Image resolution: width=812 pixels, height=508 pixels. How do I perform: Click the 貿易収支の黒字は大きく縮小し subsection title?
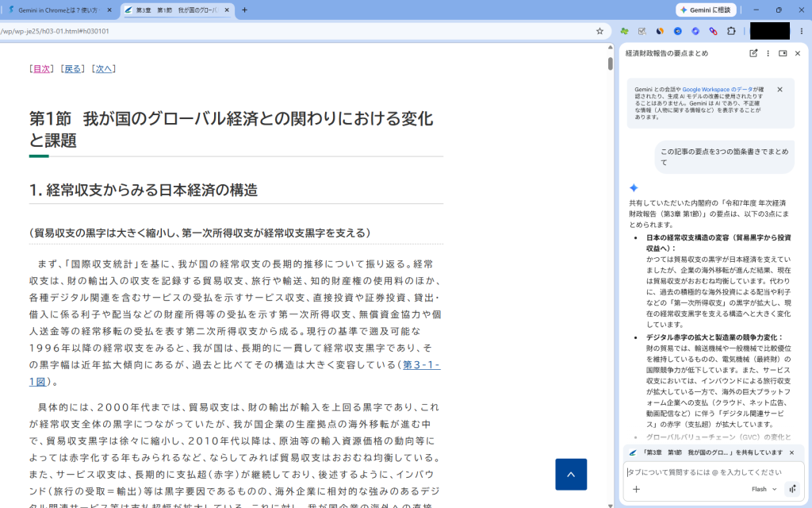[x=200, y=233]
